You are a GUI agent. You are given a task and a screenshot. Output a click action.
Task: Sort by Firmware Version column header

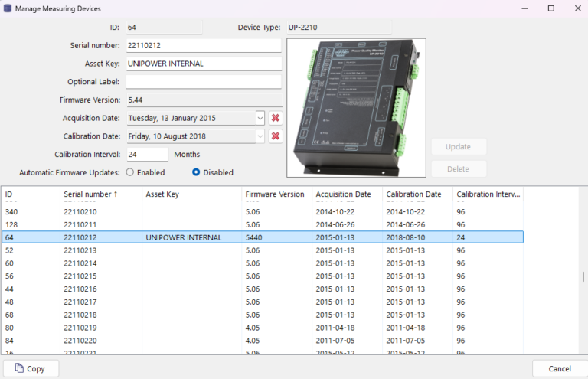(276, 194)
